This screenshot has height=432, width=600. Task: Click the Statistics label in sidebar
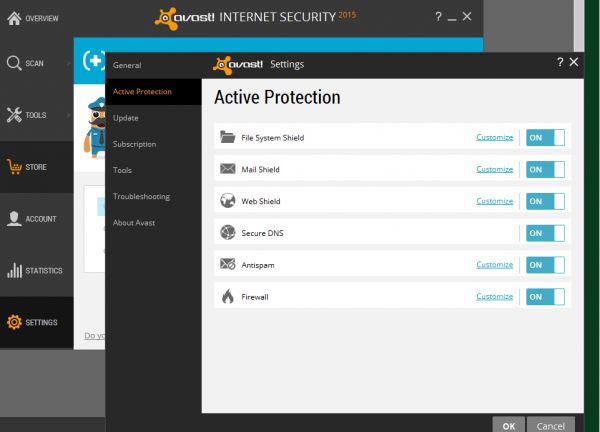[x=44, y=271]
